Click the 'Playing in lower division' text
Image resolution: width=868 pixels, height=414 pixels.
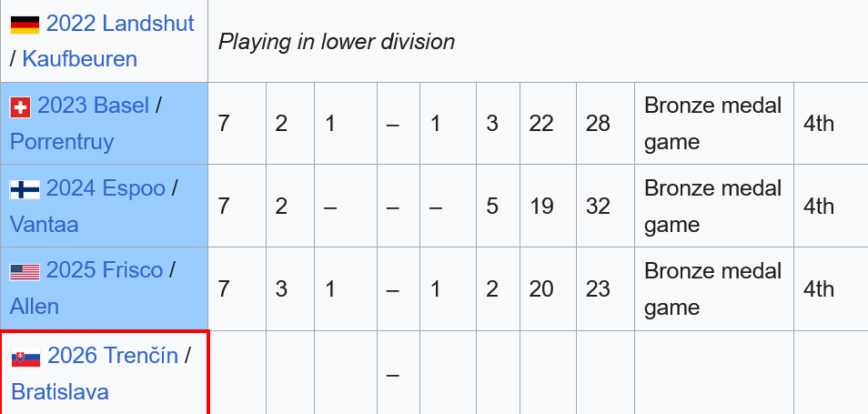pyautogui.click(x=337, y=41)
